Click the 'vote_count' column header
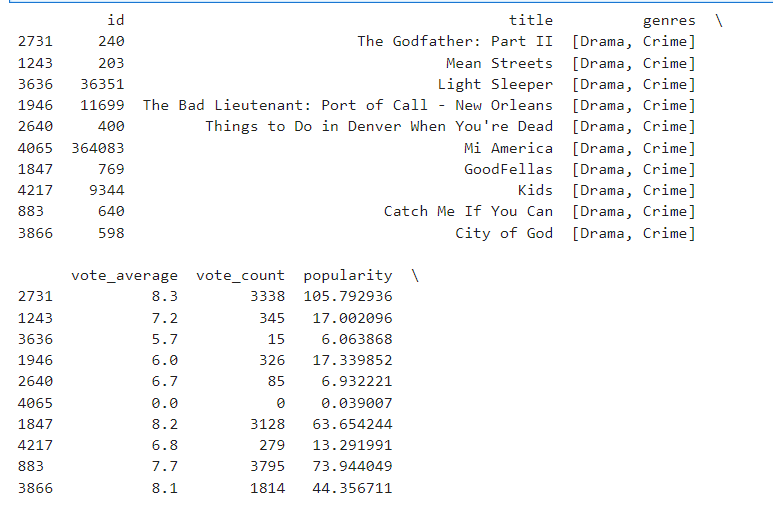 tap(240, 275)
